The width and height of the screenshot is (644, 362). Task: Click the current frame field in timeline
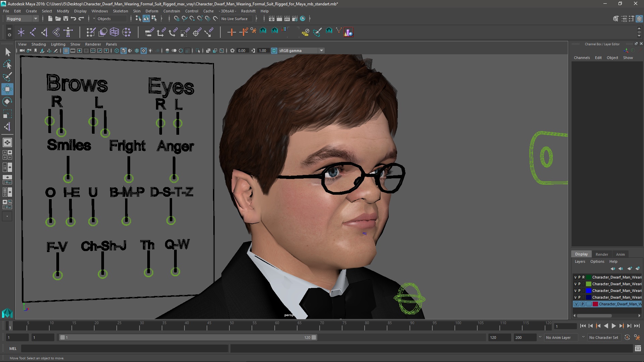point(565,326)
